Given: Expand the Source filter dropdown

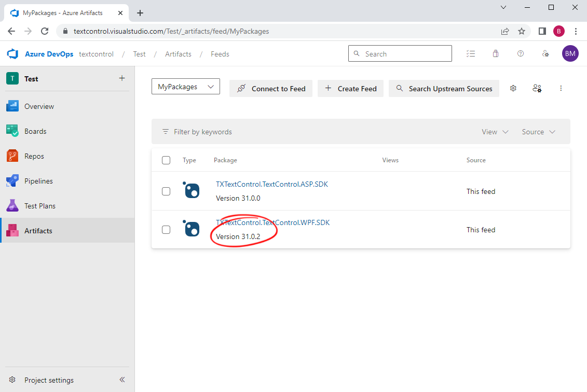Looking at the screenshot, I should pos(538,132).
